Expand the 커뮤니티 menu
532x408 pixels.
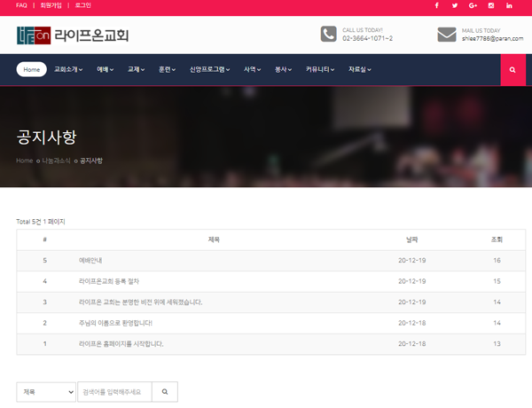coord(320,69)
